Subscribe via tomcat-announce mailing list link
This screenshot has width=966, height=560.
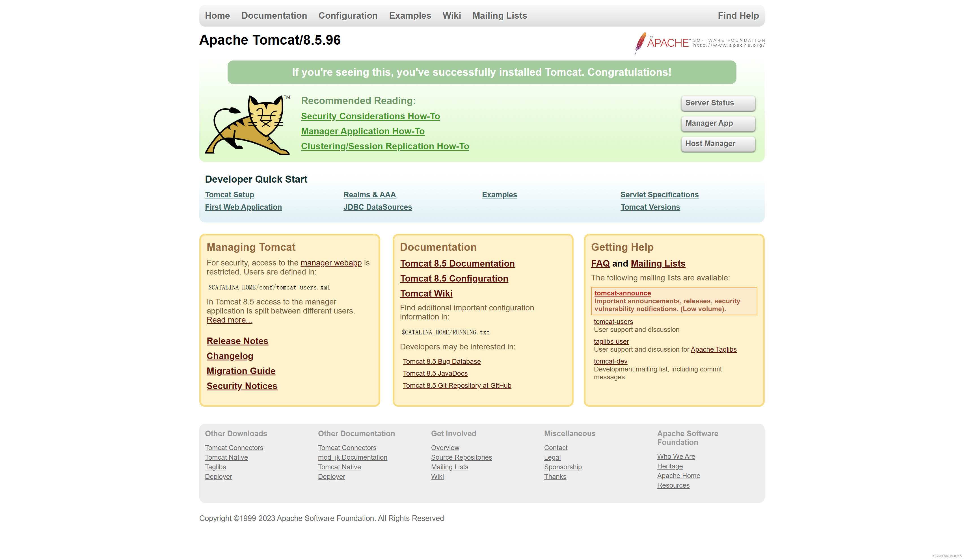point(622,293)
